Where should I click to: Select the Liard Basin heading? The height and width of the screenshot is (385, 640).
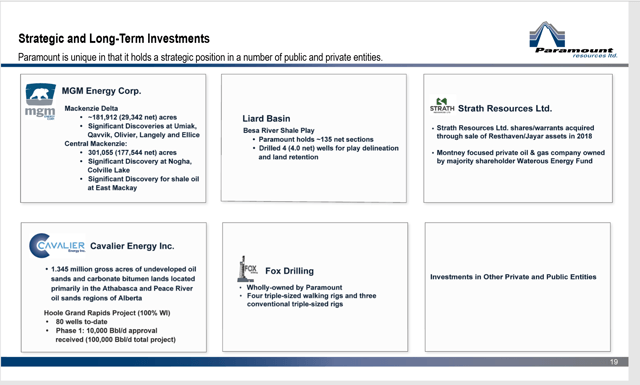[266, 118]
